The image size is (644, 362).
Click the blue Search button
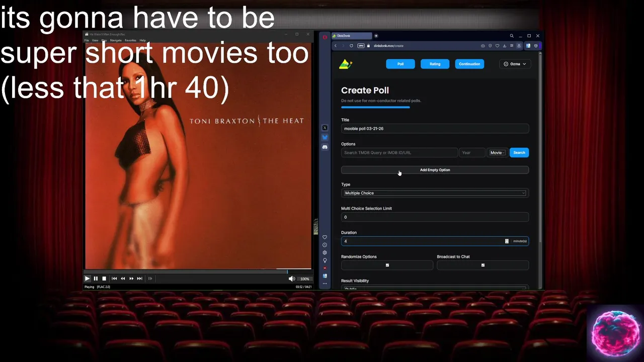point(519,152)
